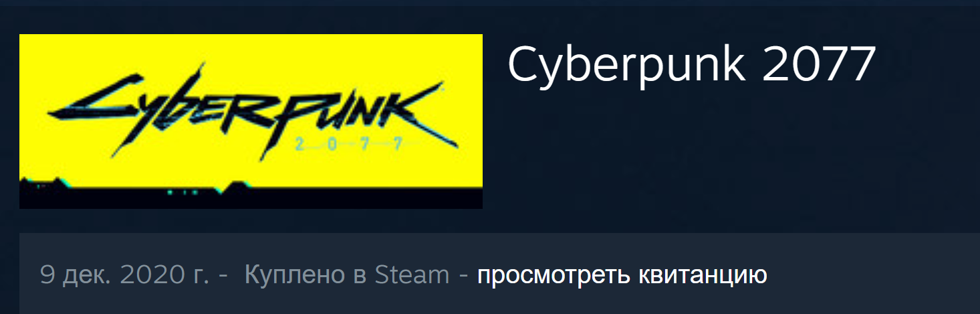The width and height of the screenshot is (980, 314).
Task: Click the word Steam in purchase line
Action: pyautogui.click(x=411, y=275)
